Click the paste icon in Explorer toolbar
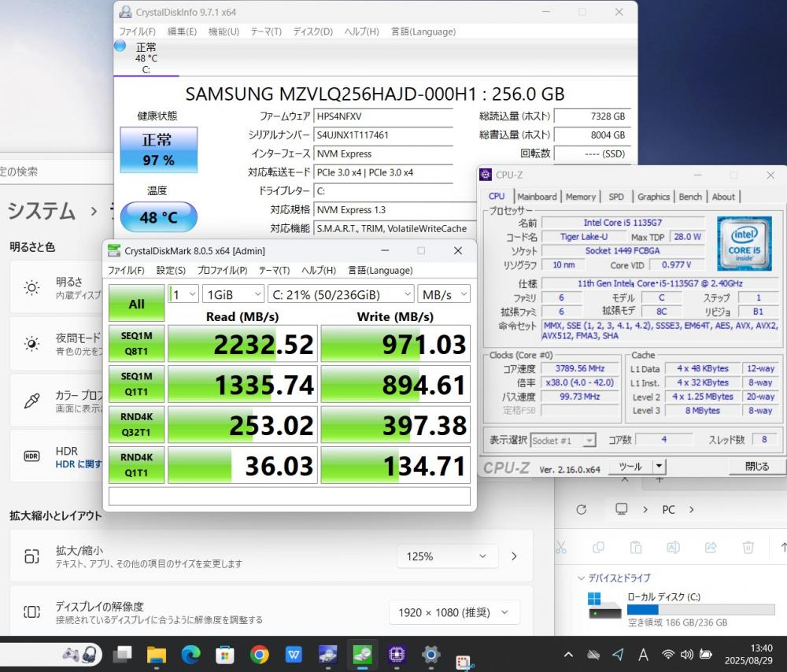The image size is (787, 672). pyautogui.click(x=635, y=548)
